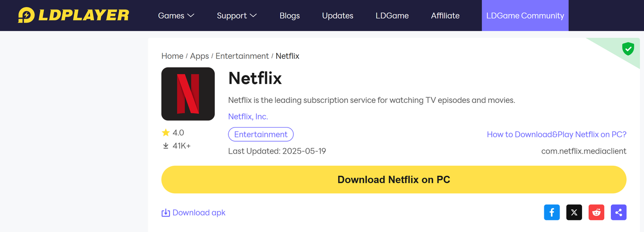The height and width of the screenshot is (232, 644).
Task: Open the Blogs menu item
Action: [290, 16]
